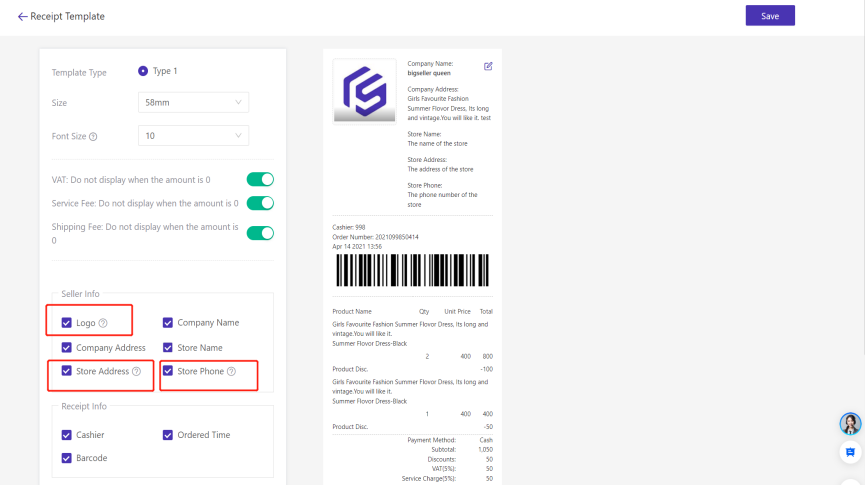The width and height of the screenshot is (865, 485).
Task: Click the Save button
Action: click(770, 16)
